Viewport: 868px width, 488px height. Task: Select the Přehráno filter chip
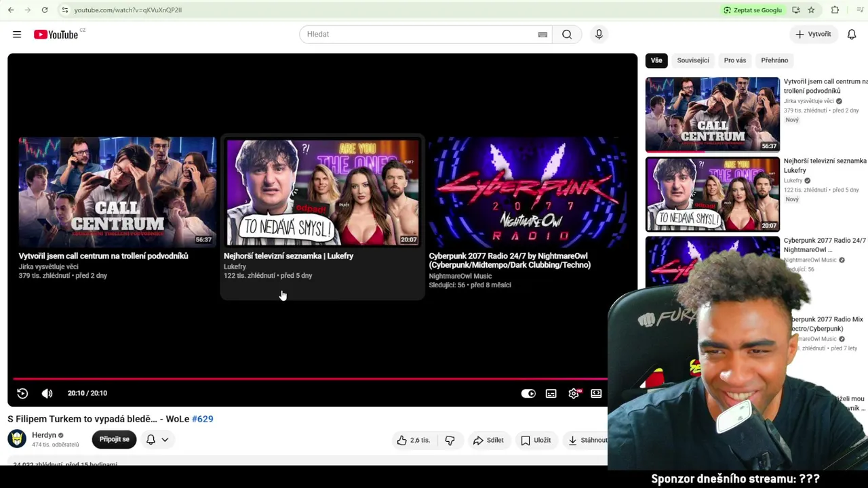774,60
